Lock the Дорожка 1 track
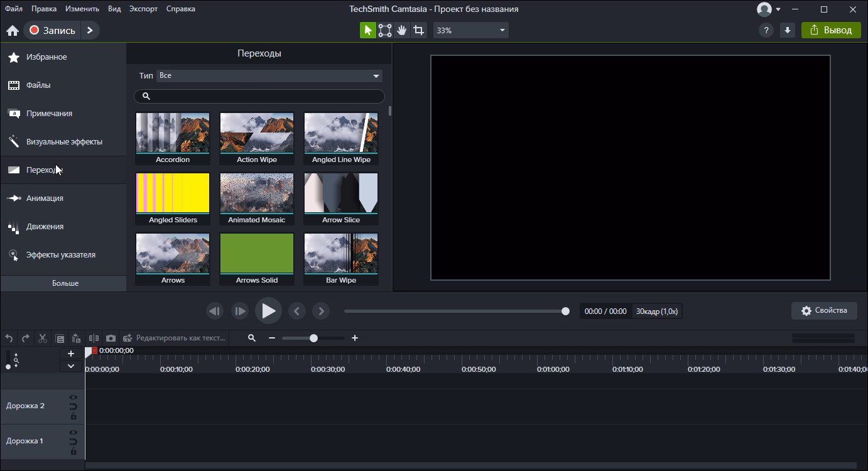This screenshot has width=868, height=471. 73,452
